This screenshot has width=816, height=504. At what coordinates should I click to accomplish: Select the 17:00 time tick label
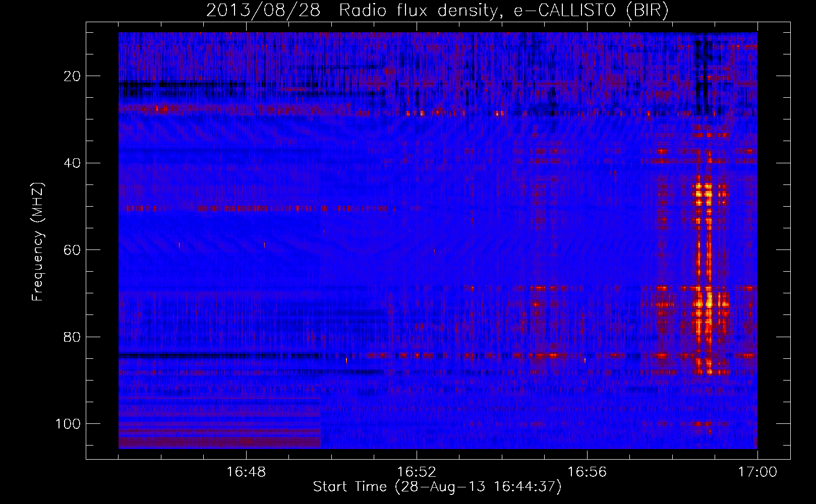[x=757, y=472]
